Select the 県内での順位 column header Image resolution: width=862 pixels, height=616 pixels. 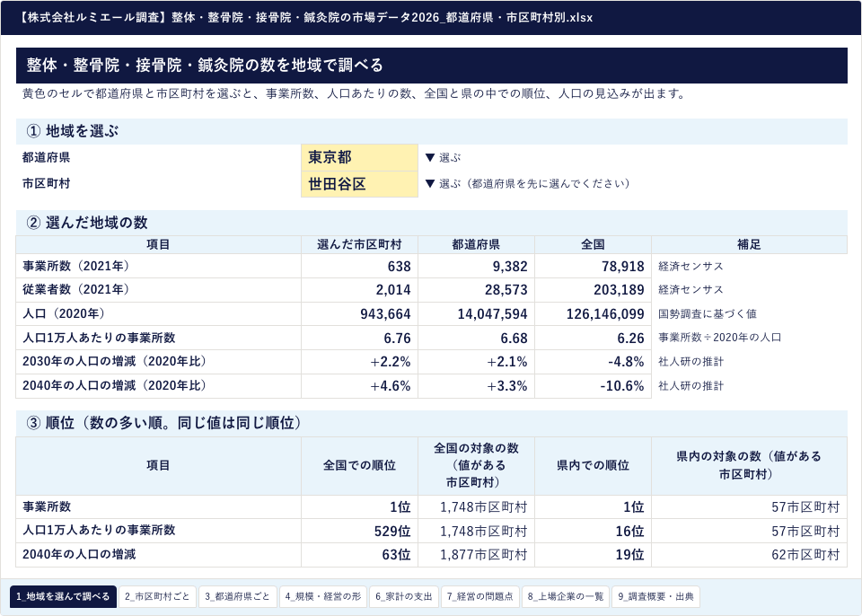click(594, 466)
